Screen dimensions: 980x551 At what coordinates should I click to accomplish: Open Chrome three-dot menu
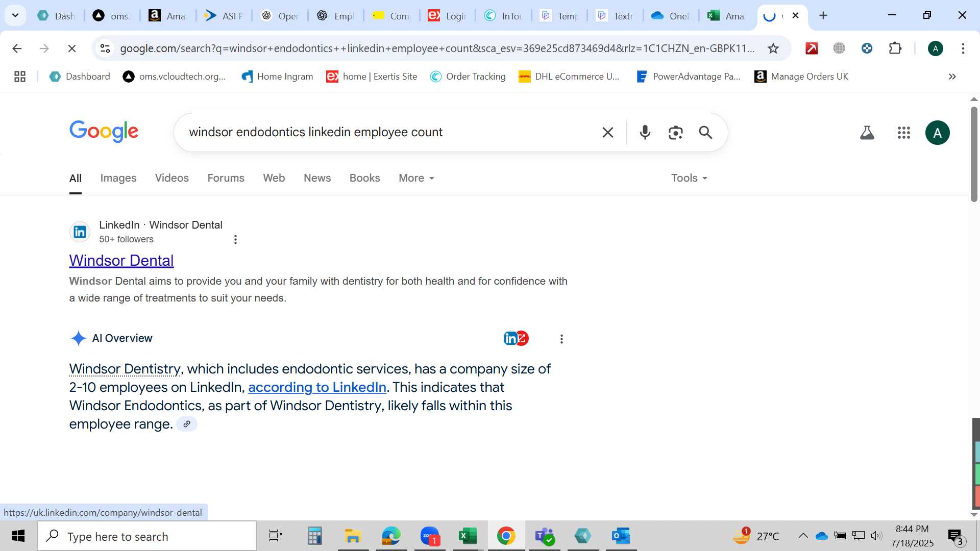(963, 48)
